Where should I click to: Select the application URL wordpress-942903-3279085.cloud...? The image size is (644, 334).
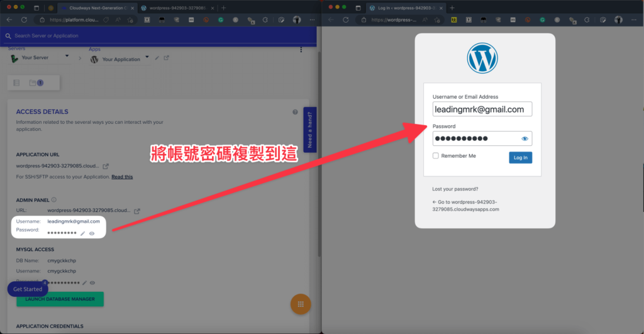click(x=57, y=166)
